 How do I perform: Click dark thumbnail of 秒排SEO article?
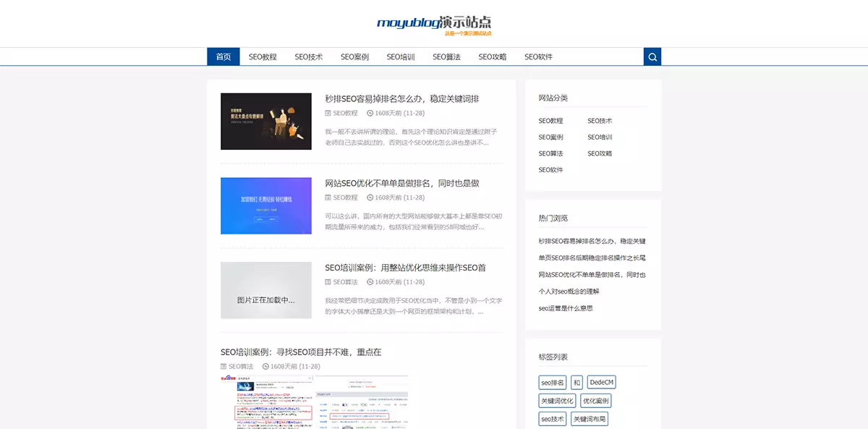[266, 121]
